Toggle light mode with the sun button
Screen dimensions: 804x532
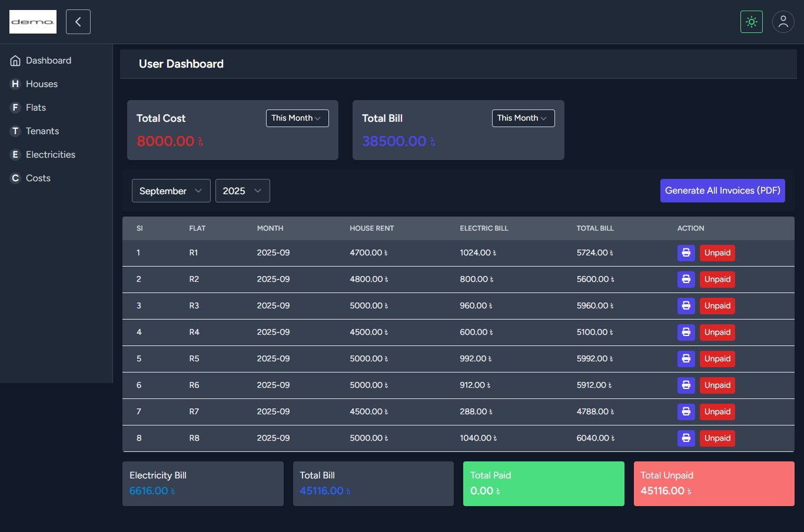pyautogui.click(x=751, y=22)
